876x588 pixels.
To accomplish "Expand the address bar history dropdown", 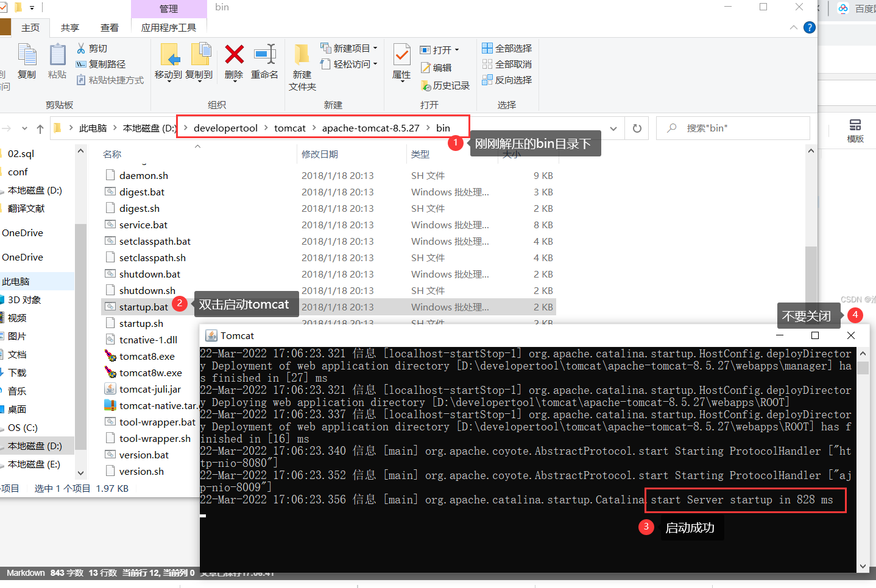I will (613, 128).
